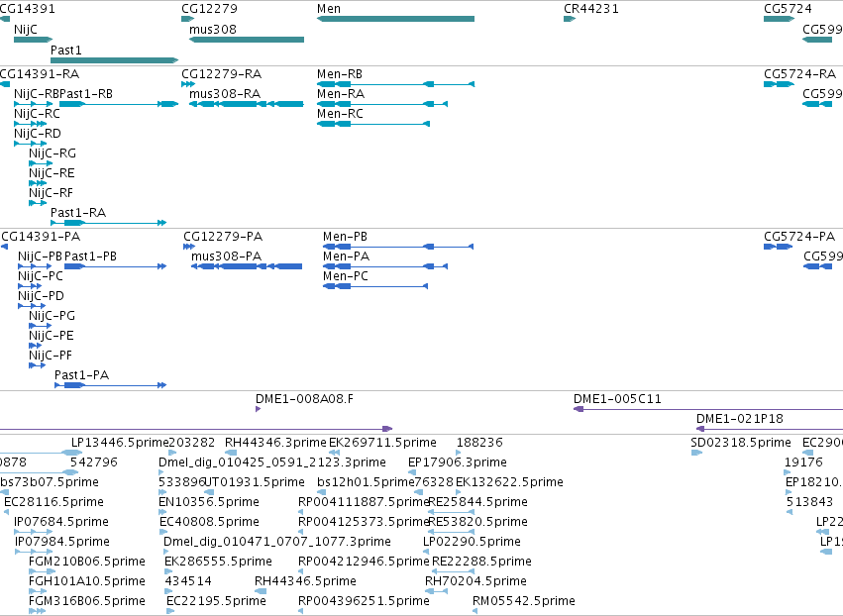Click the mus308-PA protein label

(226, 257)
